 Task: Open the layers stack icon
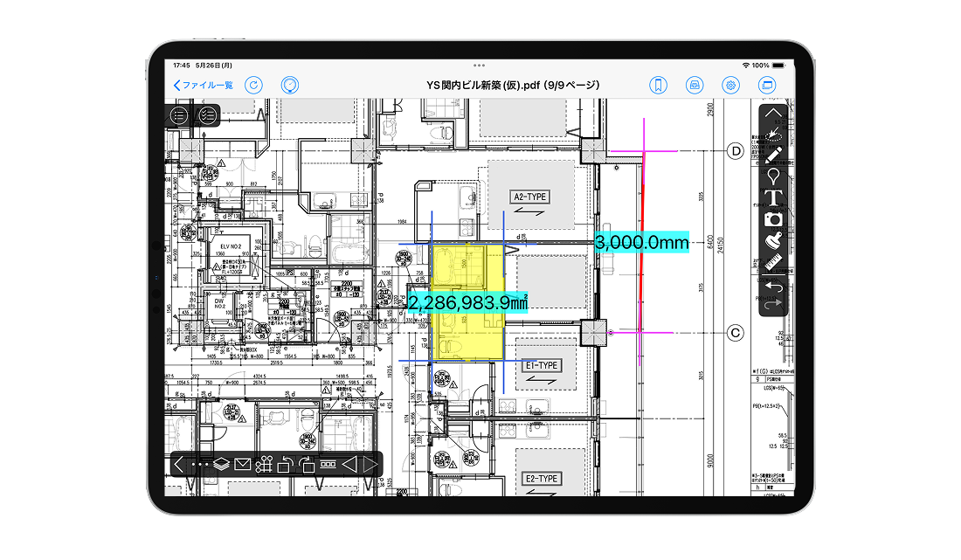(x=221, y=465)
